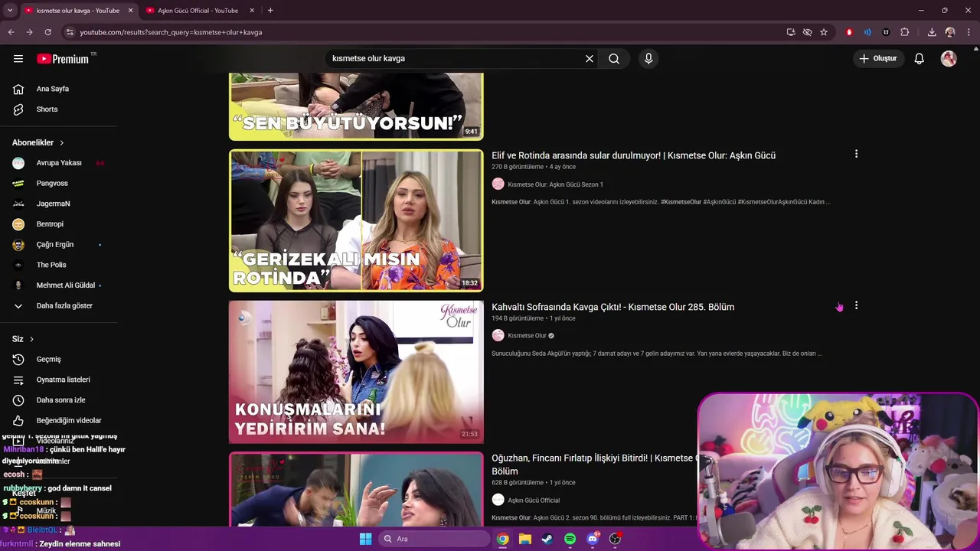
Task: Focus the YouTube search input field
Action: coord(456,58)
